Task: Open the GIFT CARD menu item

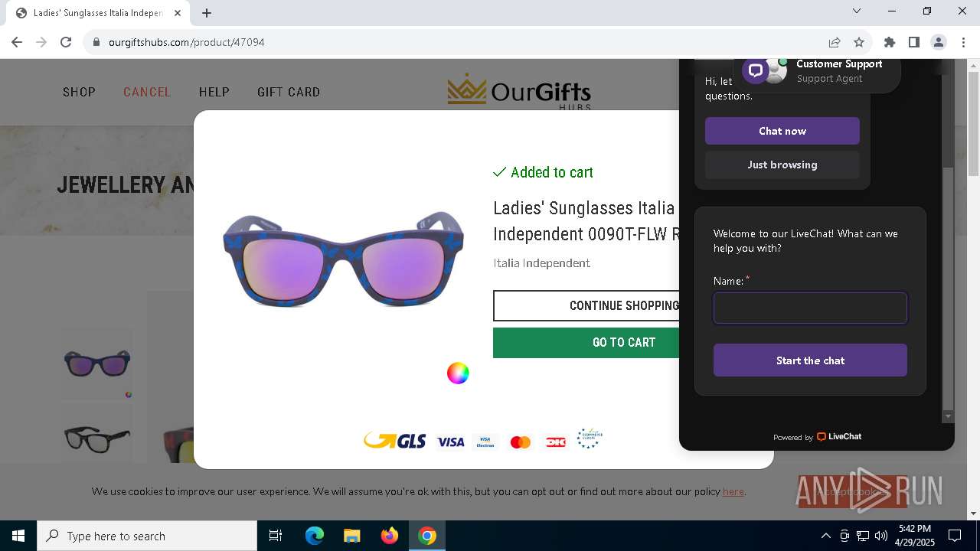Action: click(x=289, y=92)
